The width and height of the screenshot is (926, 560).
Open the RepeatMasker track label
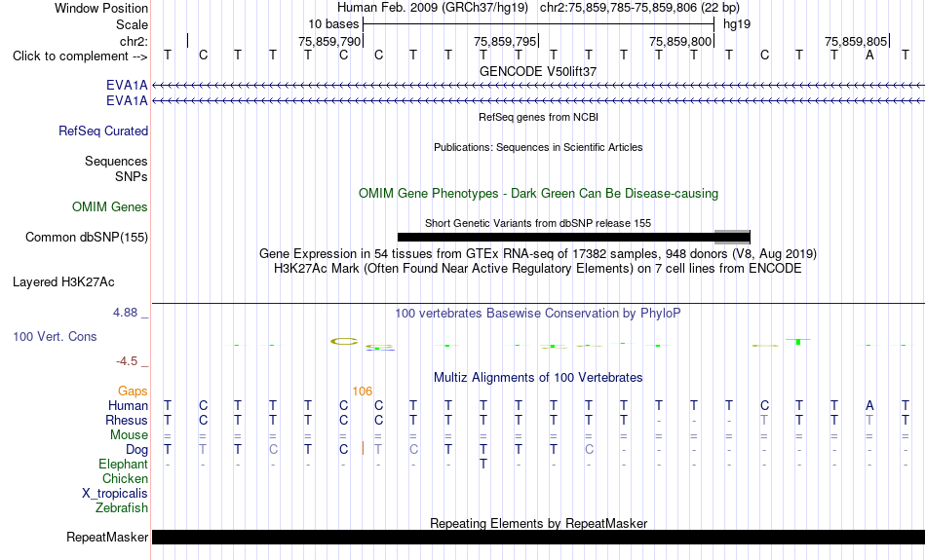(107, 537)
